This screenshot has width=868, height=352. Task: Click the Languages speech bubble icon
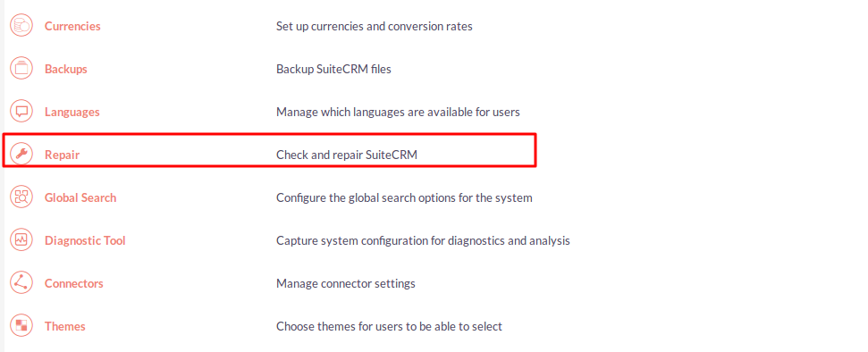(x=21, y=112)
